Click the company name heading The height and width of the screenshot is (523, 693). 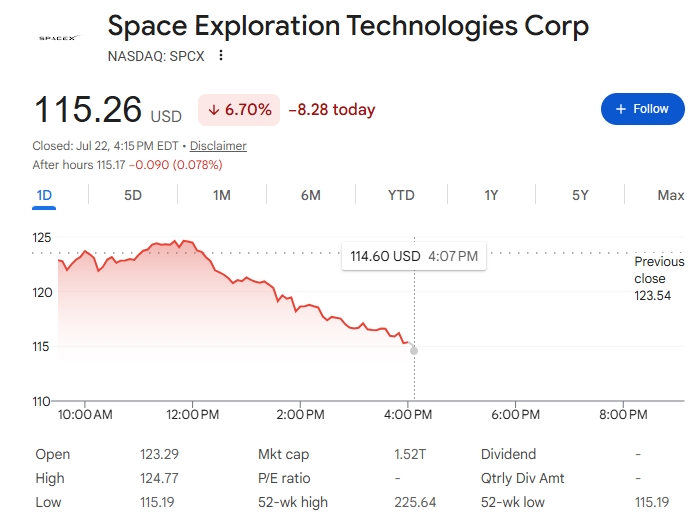click(x=348, y=26)
